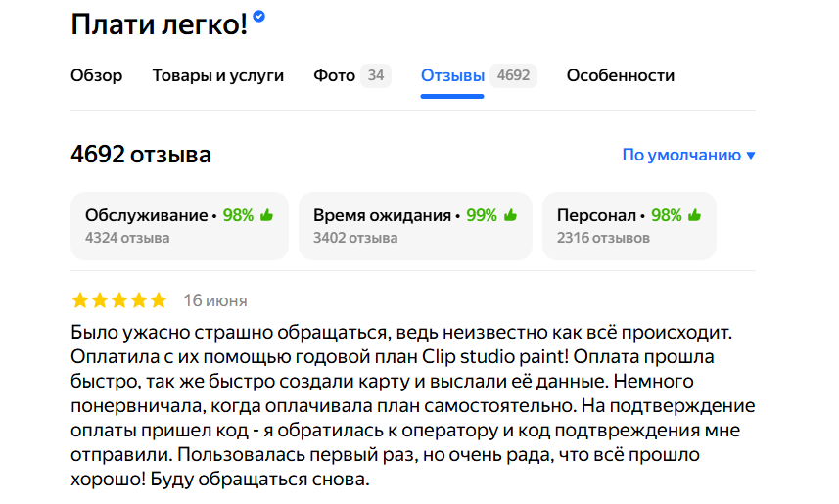Filter reviews by Обслуживание

[179, 225]
